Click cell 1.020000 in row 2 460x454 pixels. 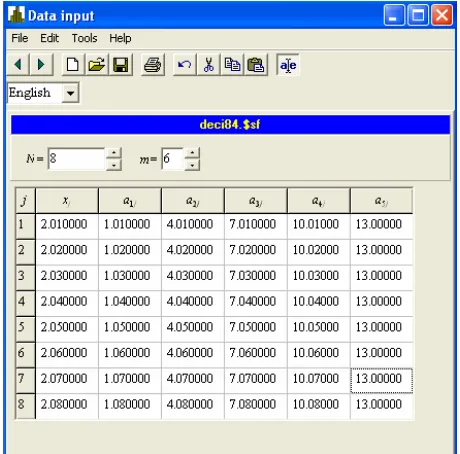(130, 252)
